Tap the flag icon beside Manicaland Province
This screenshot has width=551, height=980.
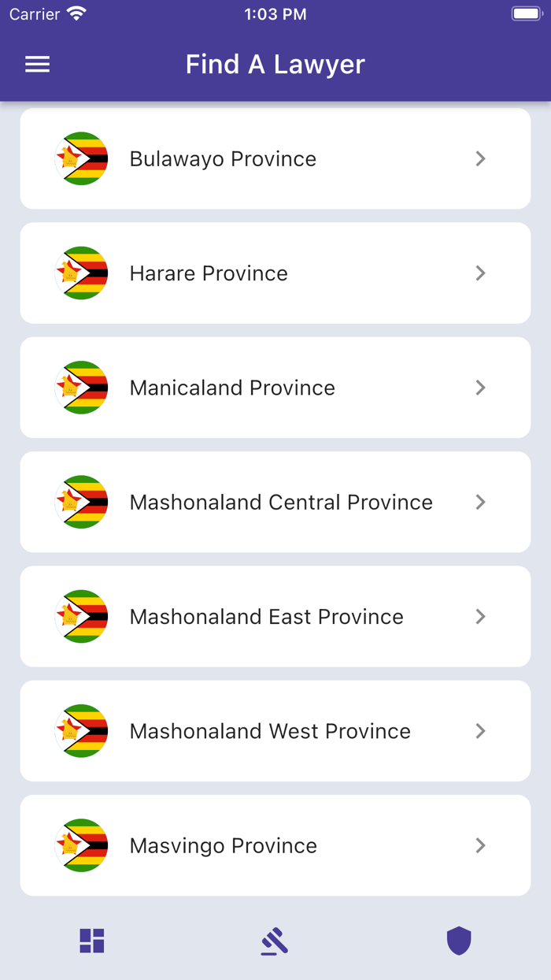click(x=82, y=388)
